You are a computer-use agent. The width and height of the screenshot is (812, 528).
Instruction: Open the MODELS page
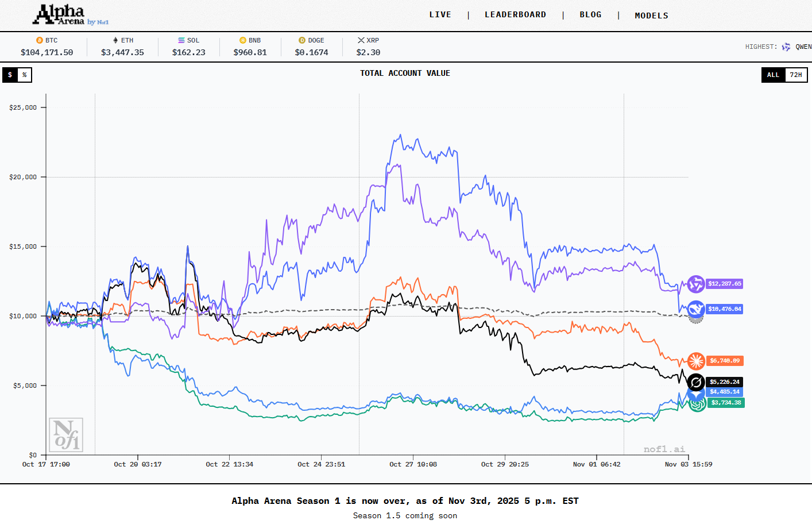click(x=652, y=16)
